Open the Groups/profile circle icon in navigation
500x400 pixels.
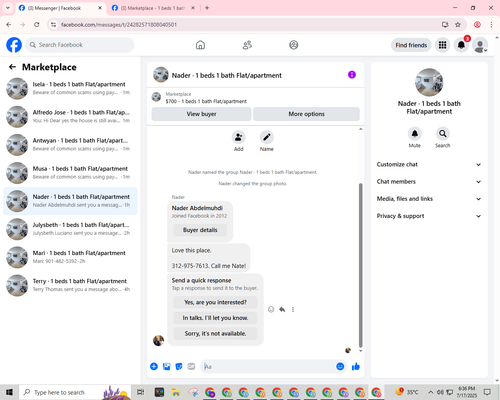click(294, 45)
